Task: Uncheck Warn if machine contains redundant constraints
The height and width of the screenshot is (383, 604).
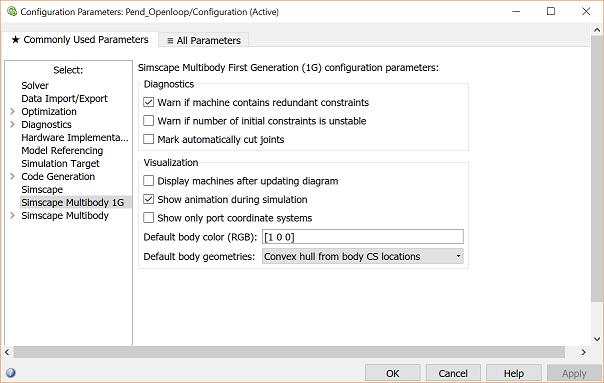Action: click(148, 102)
